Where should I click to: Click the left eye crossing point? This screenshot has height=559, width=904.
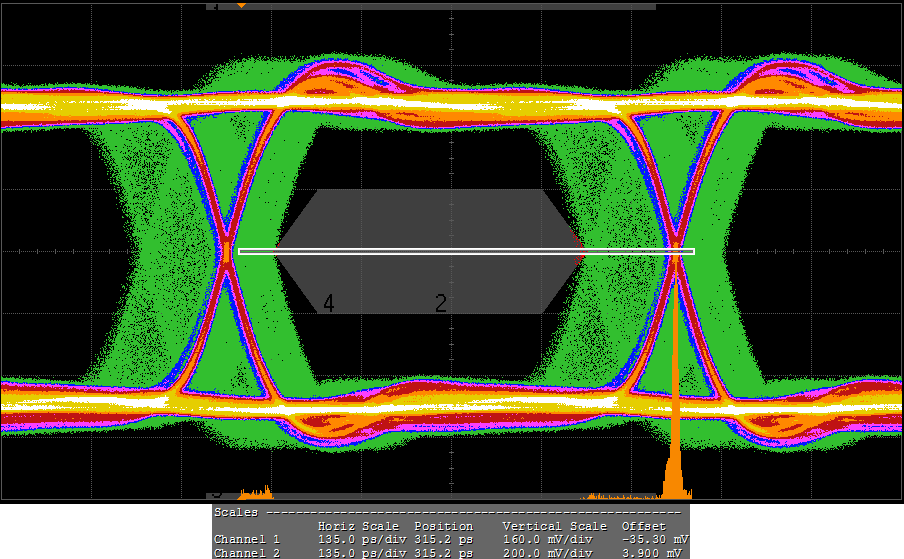point(228,251)
